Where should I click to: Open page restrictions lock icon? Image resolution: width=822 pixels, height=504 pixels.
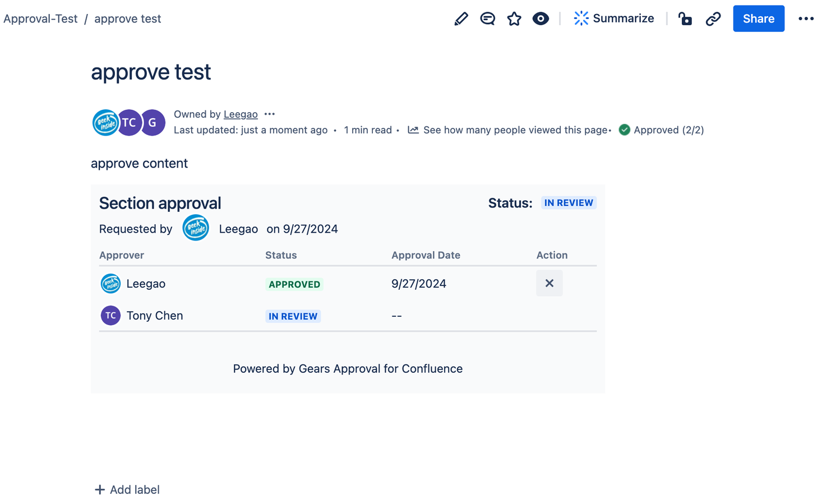[x=685, y=19]
